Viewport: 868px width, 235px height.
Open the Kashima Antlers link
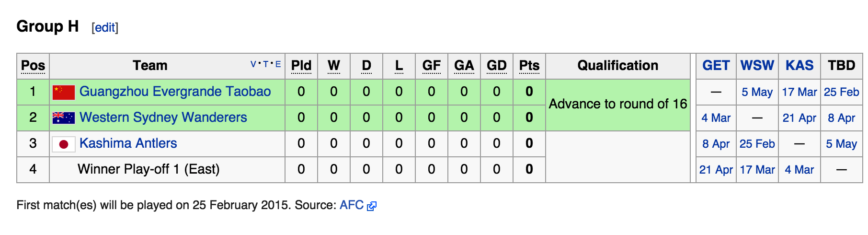128,143
